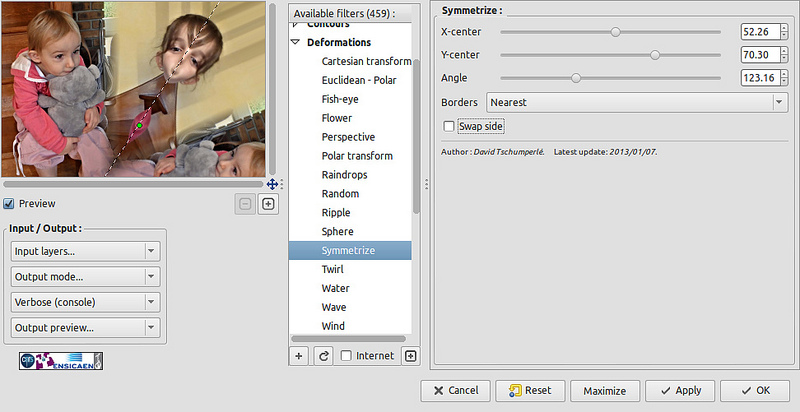Viewport: 800px width, 412px height.
Task: Click the add filter plus icon below the filter list
Action: coord(299,355)
